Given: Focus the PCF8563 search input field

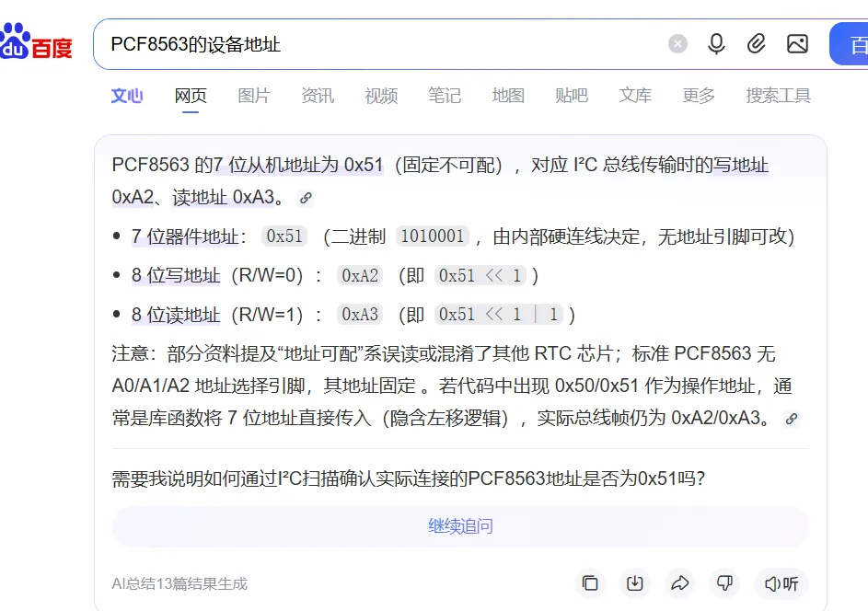Looking at the screenshot, I should [x=382, y=44].
